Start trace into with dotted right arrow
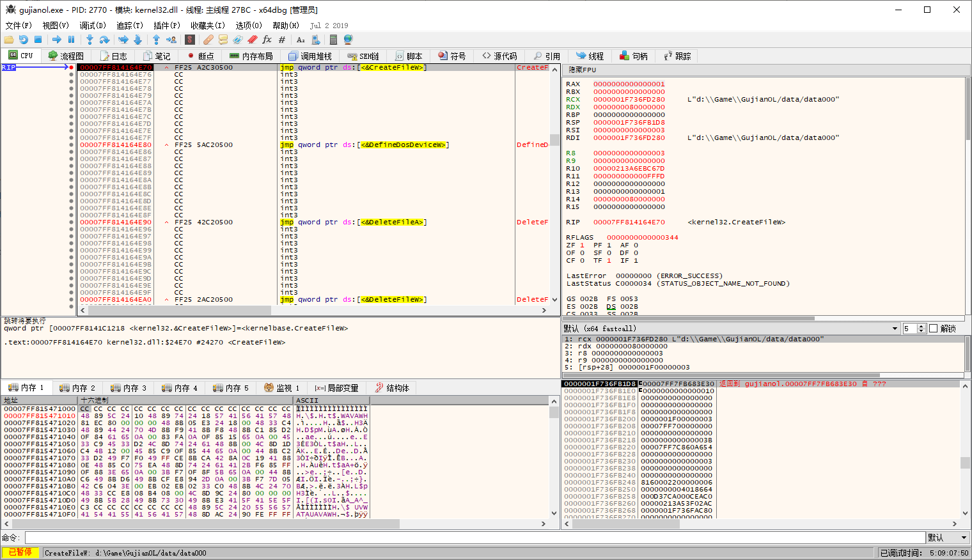The height and width of the screenshot is (560, 972). click(x=123, y=40)
